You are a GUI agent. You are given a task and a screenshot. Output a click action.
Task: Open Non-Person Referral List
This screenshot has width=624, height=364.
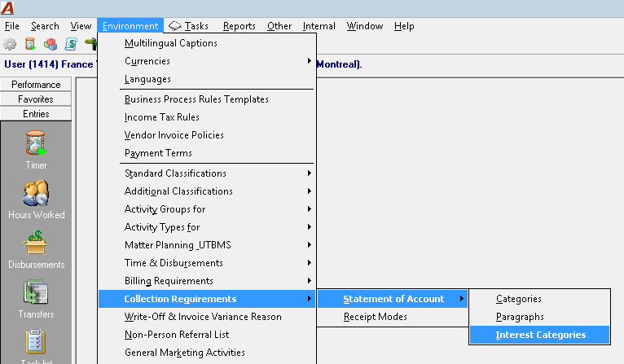[x=207, y=335]
